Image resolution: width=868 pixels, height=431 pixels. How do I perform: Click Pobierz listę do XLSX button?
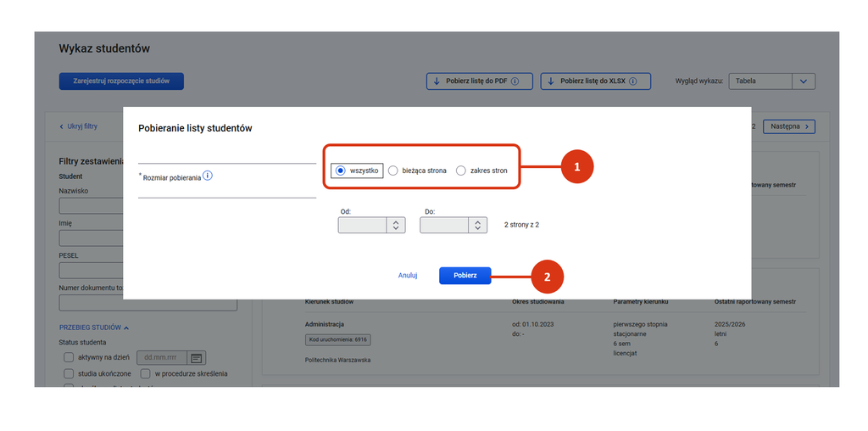(x=596, y=81)
